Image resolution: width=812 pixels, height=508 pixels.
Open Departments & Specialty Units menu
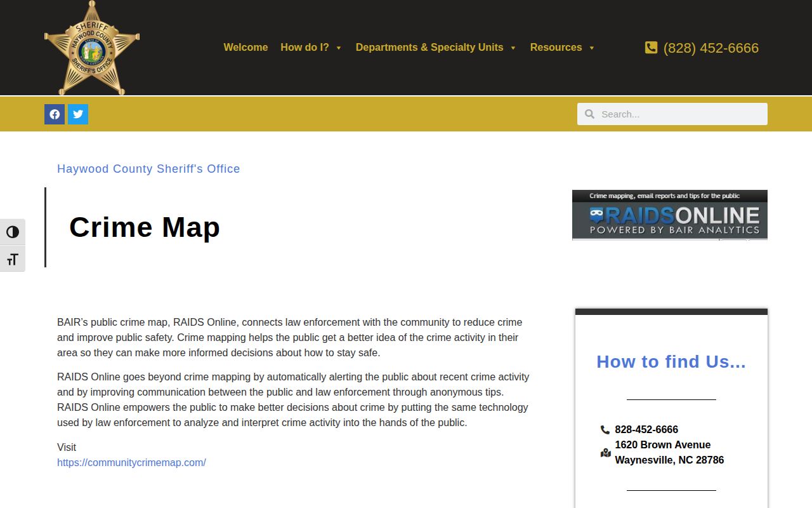429,48
